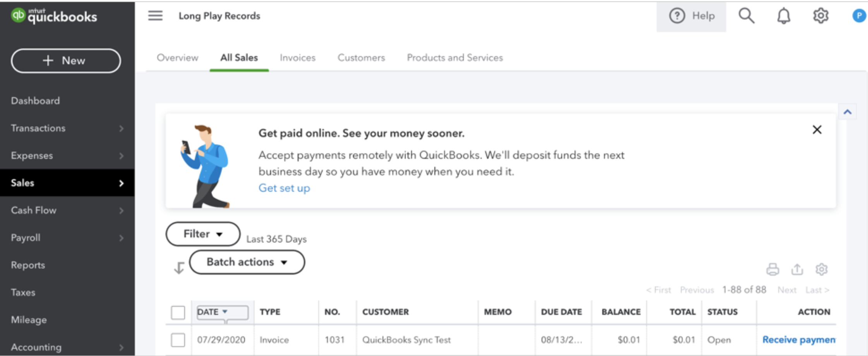The image size is (868, 356).
Task: Open Taxes in sidebar
Action: coord(23,293)
